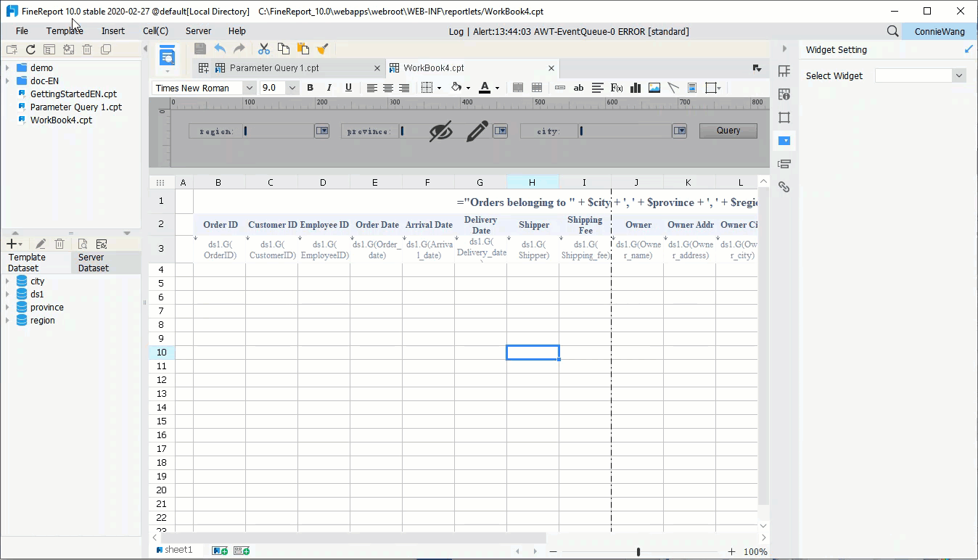The image size is (978, 560).
Task: Open the 9.0 font size dropdown
Action: (292, 88)
